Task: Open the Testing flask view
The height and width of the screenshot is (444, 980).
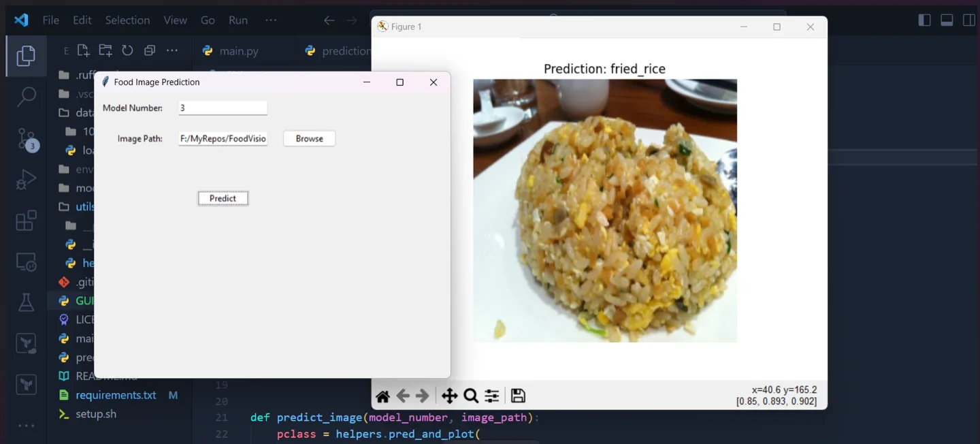Action: point(26,302)
